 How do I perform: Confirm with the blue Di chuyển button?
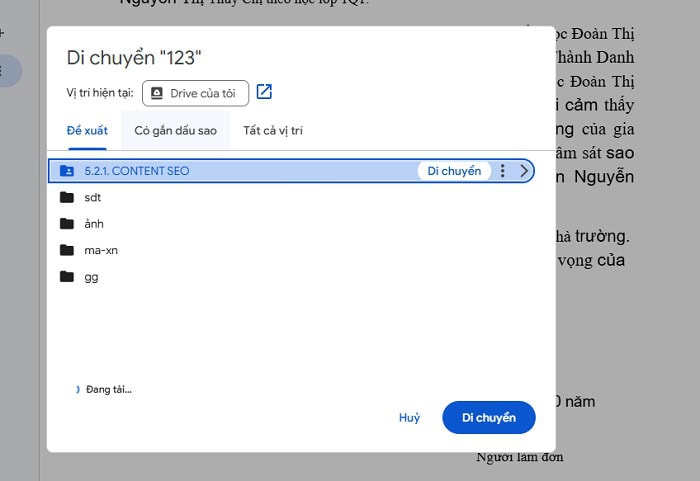(x=488, y=417)
